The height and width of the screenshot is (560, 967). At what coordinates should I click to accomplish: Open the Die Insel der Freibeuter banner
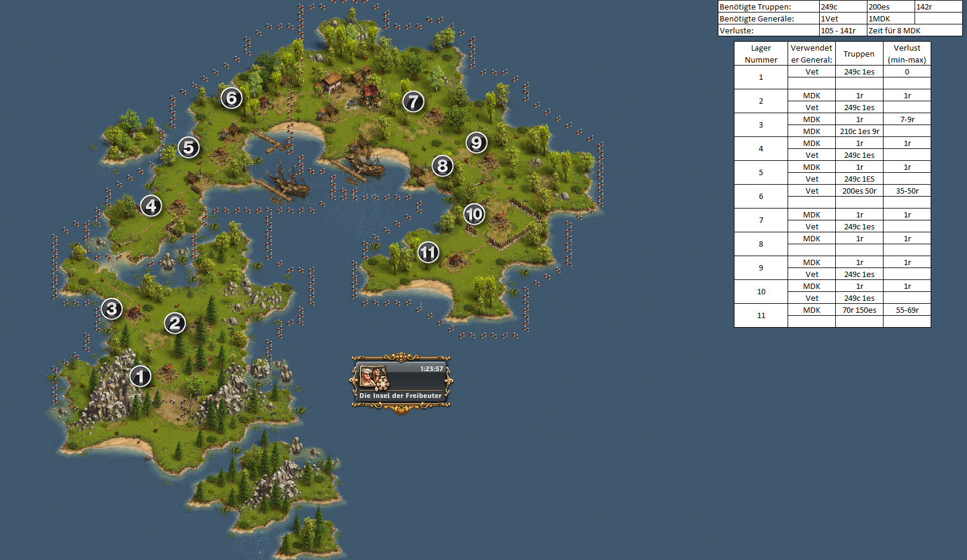(x=401, y=396)
